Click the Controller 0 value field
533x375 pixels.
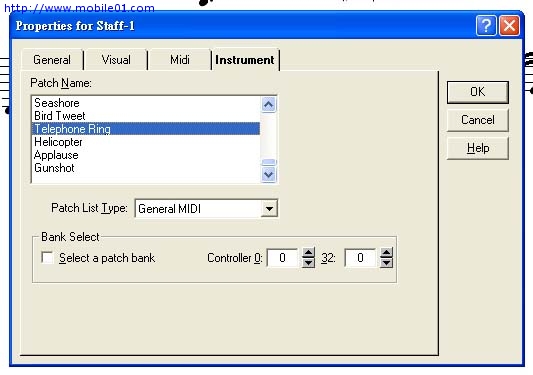[282, 258]
